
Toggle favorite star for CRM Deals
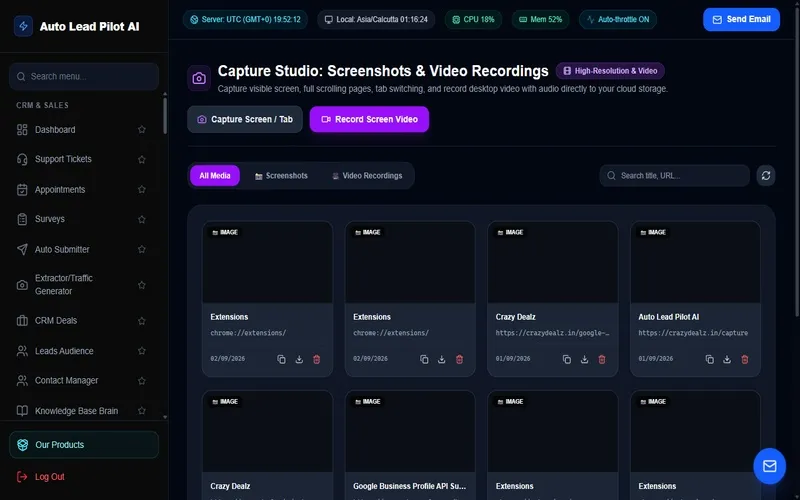(142, 321)
